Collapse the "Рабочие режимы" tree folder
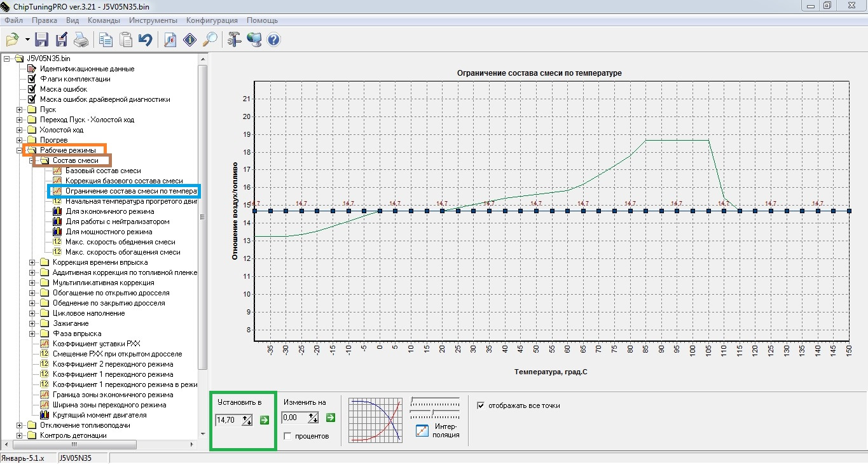This screenshot has height=464, width=868. click(20, 150)
